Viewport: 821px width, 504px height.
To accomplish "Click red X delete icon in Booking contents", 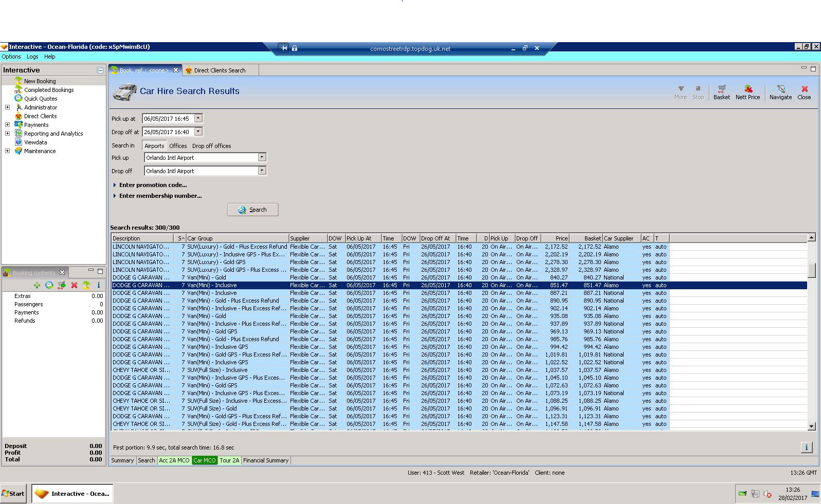I will (x=74, y=285).
